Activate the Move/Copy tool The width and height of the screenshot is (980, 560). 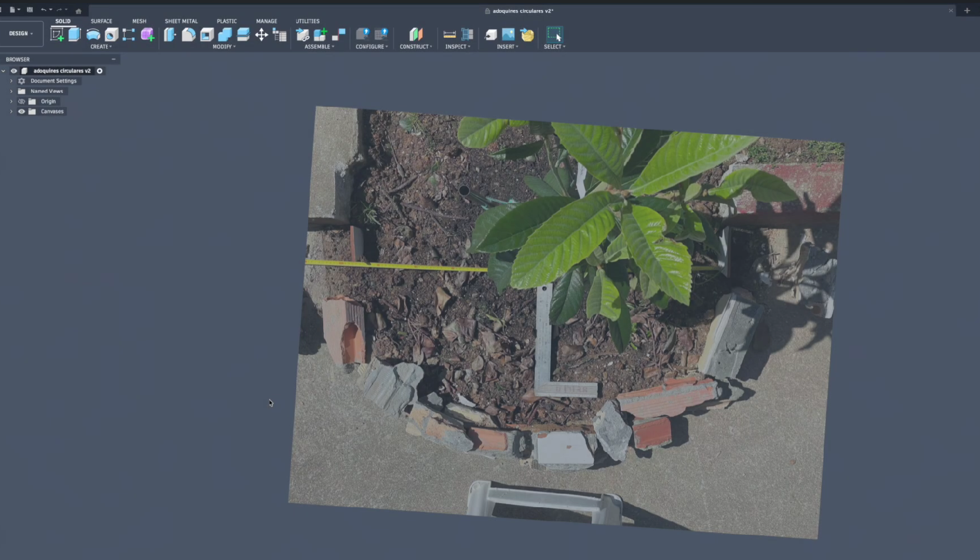point(262,35)
